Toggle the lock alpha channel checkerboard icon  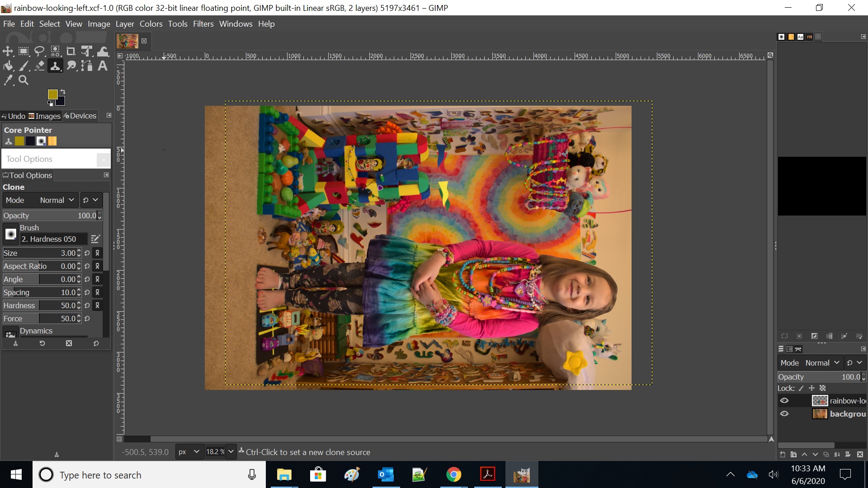pyautogui.click(x=823, y=388)
